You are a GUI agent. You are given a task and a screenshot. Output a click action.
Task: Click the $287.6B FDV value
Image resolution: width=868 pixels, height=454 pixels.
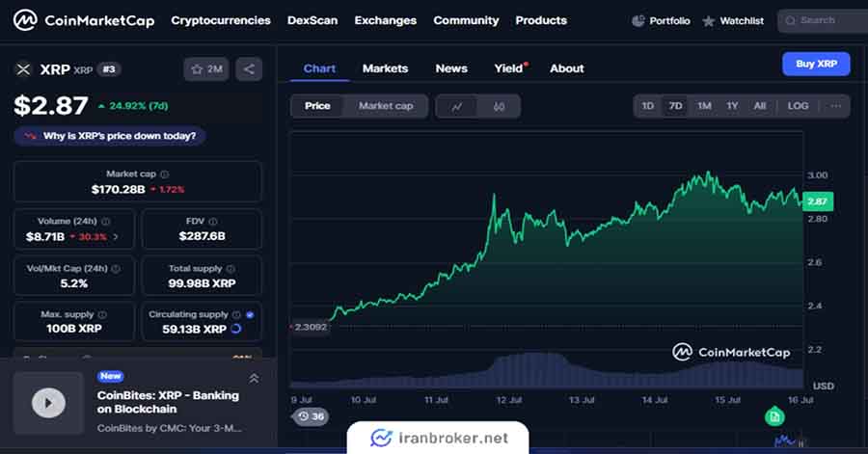(203, 236)
